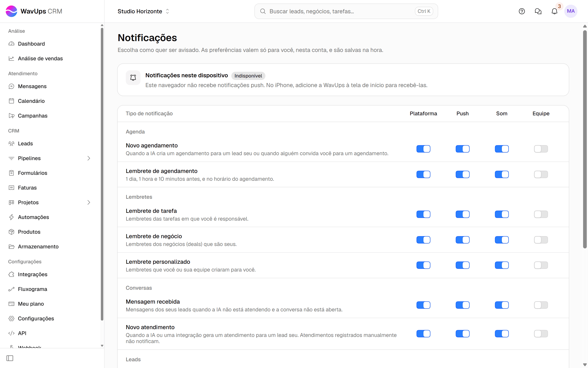Toggle Push for Lembrete de agendamento
588x368 pixels.
pos(462,175)
